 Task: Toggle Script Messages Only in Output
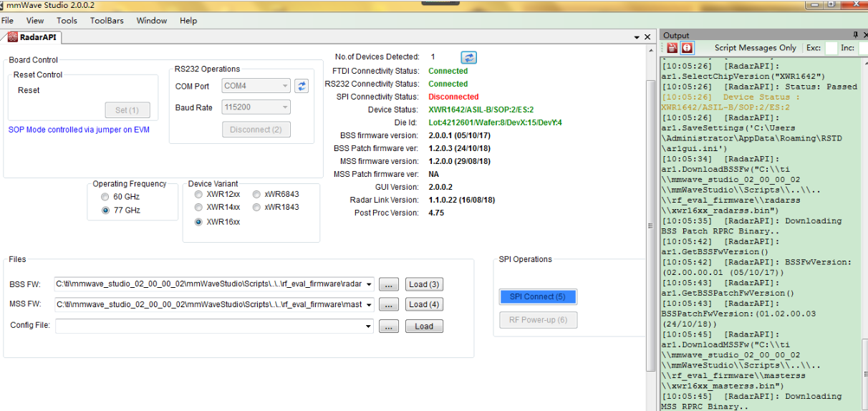coord(755,48)
